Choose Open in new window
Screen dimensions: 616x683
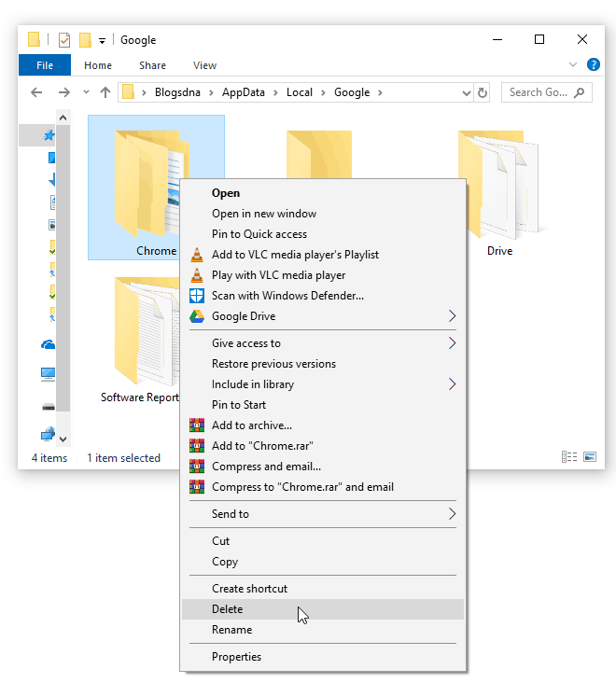tap(323, 214)
